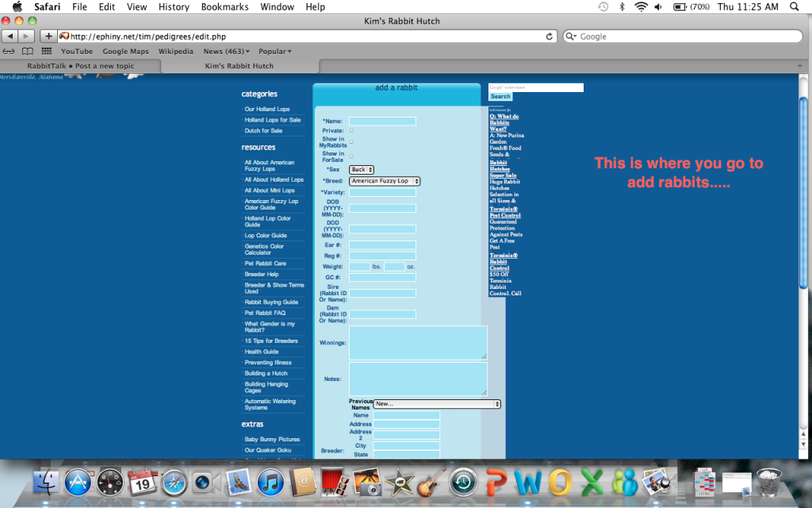The width and height of the screenshot is (812, 508).
Task: Open YouTube bookmark in bookmarks bar
Action: [x=77, y=52]
